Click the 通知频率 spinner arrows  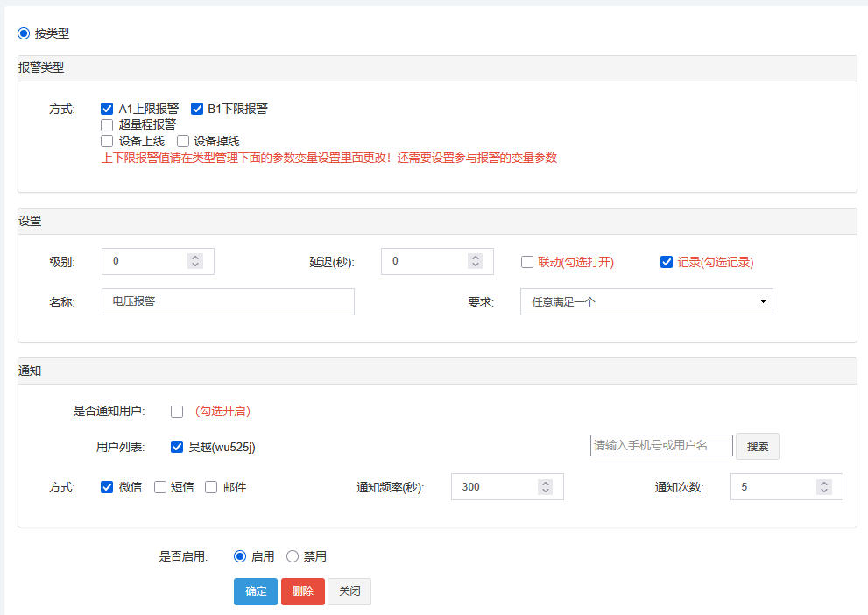545,486
